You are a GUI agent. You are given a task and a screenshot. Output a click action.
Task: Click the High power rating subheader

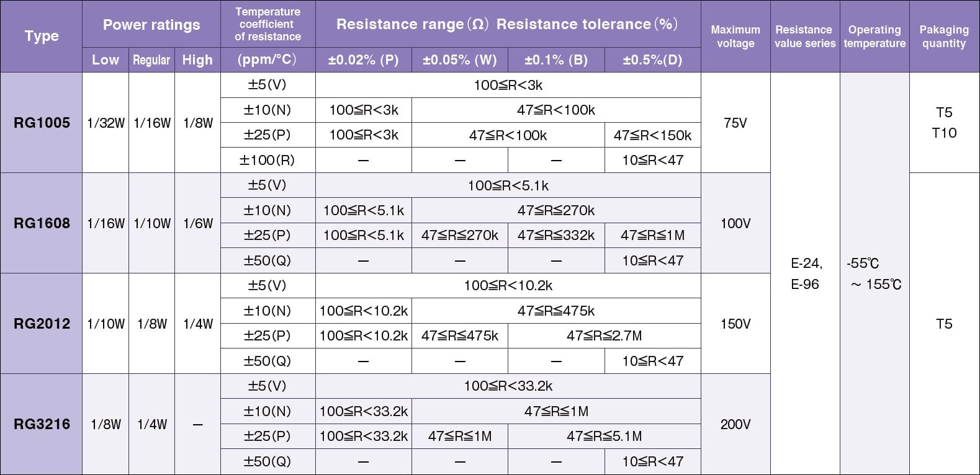(x=197, y=60)
